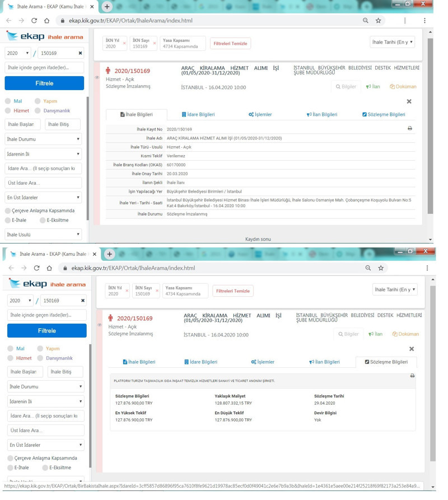This screenshot has height=500, width=448.
Task: Open İhale Durumu dropdown in bottom window
Action: (x=46, y=386)
